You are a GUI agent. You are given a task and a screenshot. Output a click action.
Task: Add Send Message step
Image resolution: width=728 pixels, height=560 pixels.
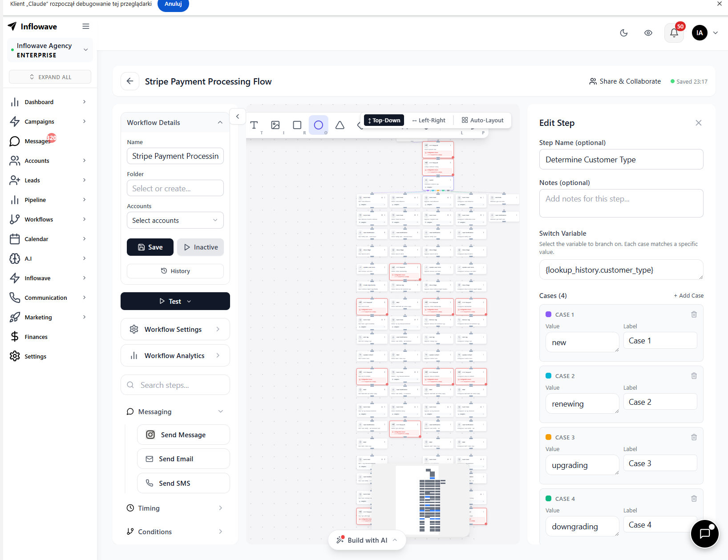click(x=183, y=435)
